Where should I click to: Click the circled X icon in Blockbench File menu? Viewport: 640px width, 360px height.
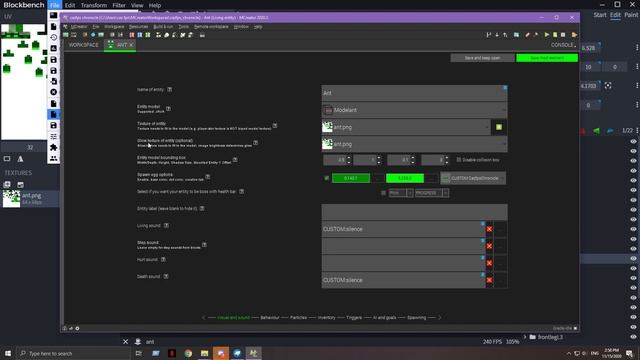pos(53,92)
